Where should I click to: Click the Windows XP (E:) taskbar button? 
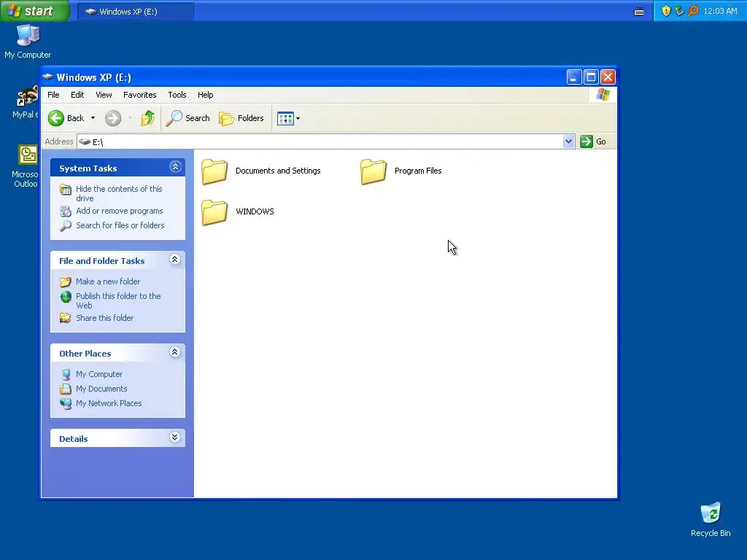pyautogui.click(x=136, y=12)
